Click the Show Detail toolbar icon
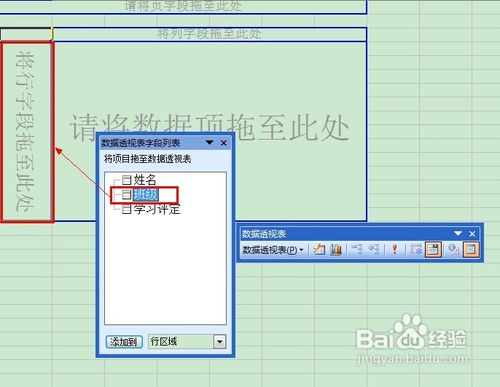 [x=374, y=249]
